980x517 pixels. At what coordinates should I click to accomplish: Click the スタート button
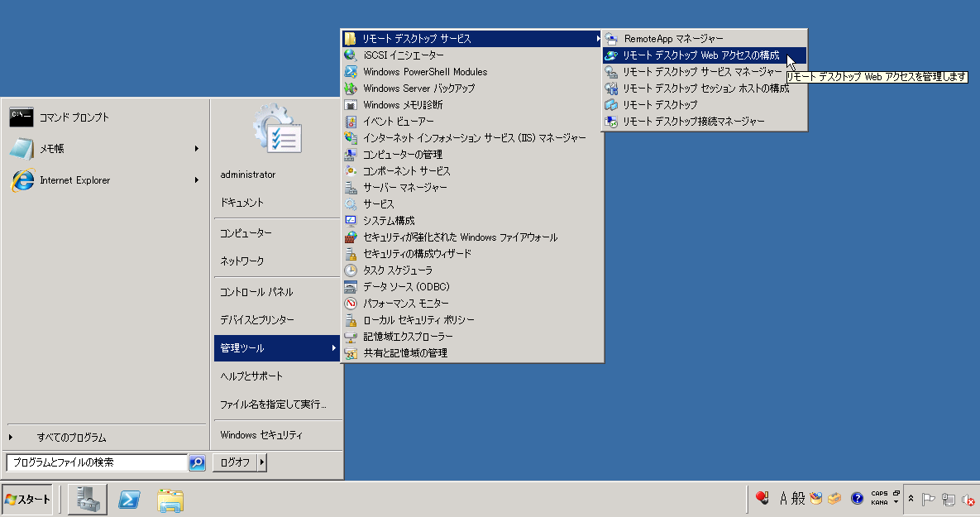pyautogui.click(x=26, y=500)
